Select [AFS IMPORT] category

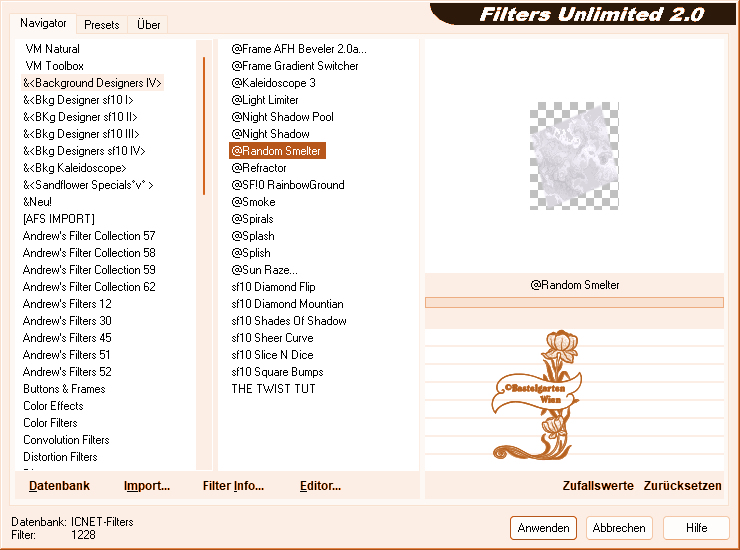(x=59, y=219)
